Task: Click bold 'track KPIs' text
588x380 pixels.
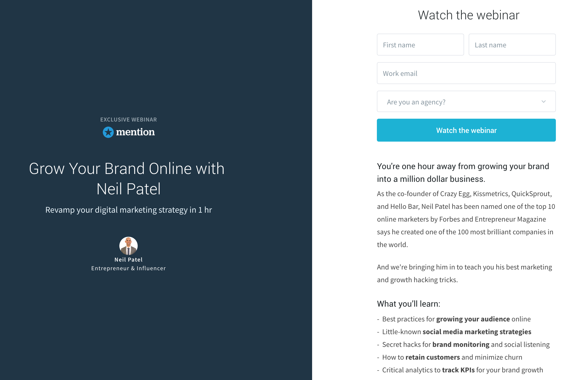Action: pyautogui.click(x=458, y=370)
